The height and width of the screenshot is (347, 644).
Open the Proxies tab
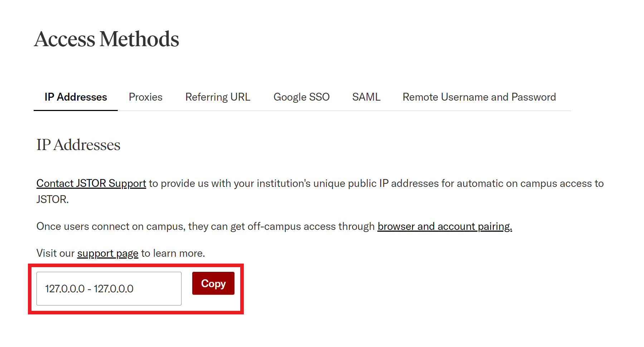click(145, 97)
